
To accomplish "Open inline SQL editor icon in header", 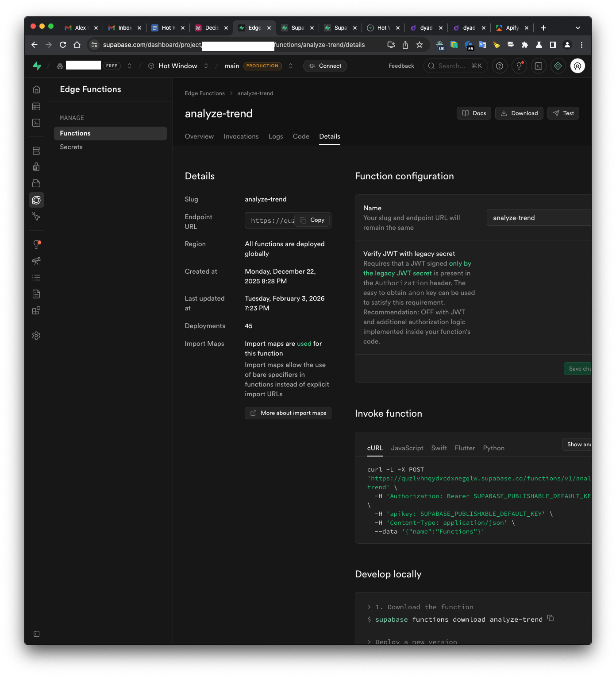I will [x=539, y=66].
